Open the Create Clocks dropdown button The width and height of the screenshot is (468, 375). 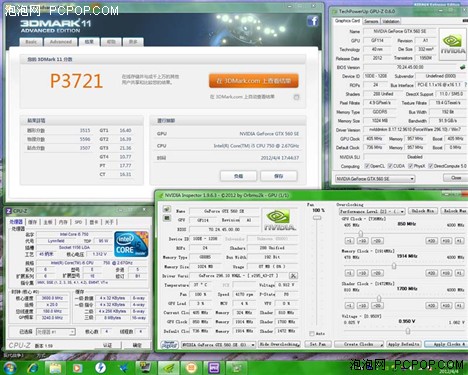coord(359,344)
